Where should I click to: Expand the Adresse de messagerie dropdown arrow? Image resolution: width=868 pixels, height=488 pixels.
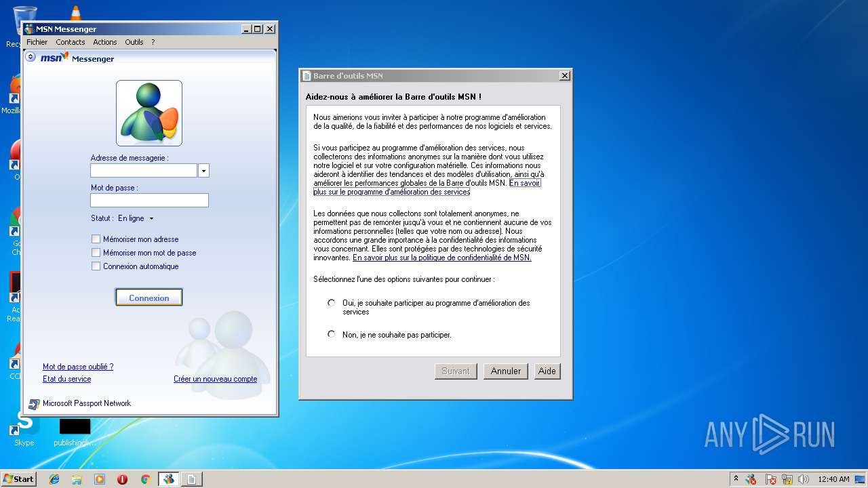tap(203, 171)
